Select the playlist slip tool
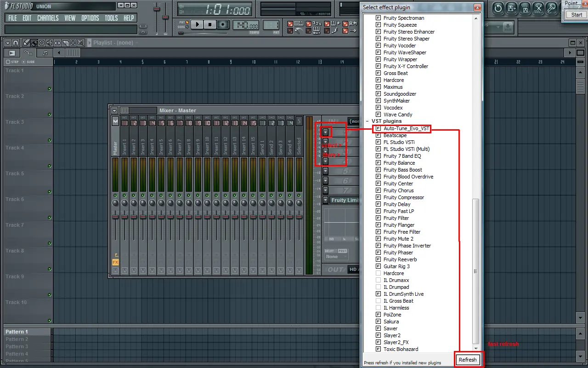This screenshot has width=588, height=368. tap(57, 42)
